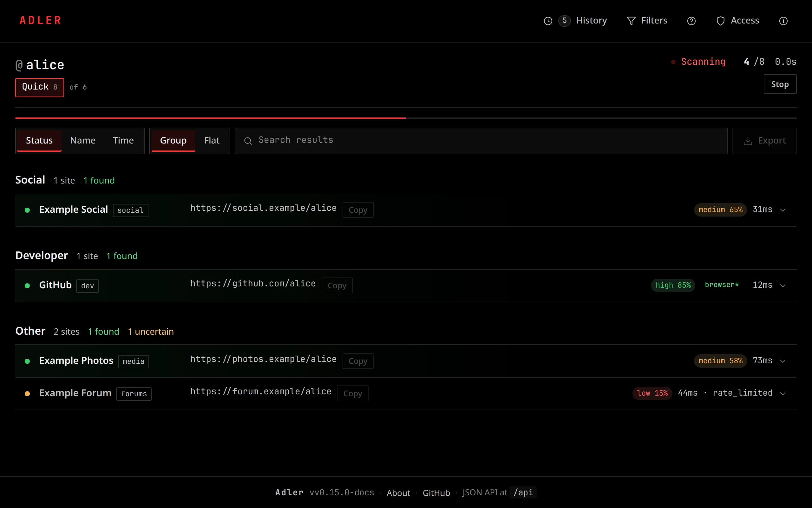Copy the github.com/alice URL
Image resolution: width=812 pixels, height=508 pixels.
[337, 285]
